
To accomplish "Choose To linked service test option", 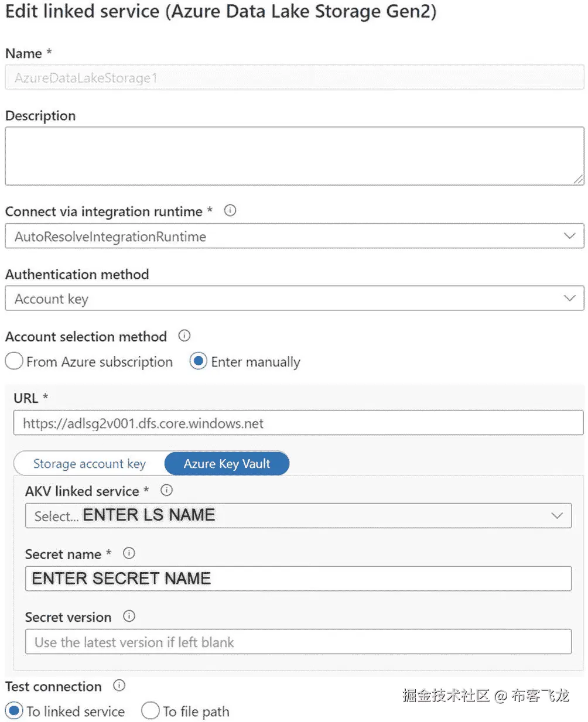I will pos(14,711).
